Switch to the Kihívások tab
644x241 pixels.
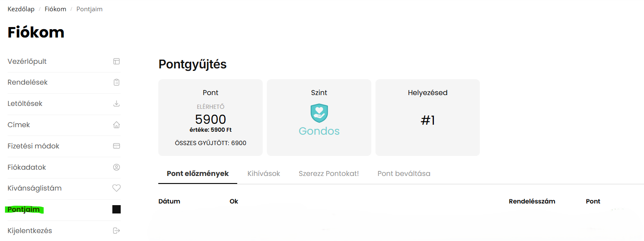264,173
